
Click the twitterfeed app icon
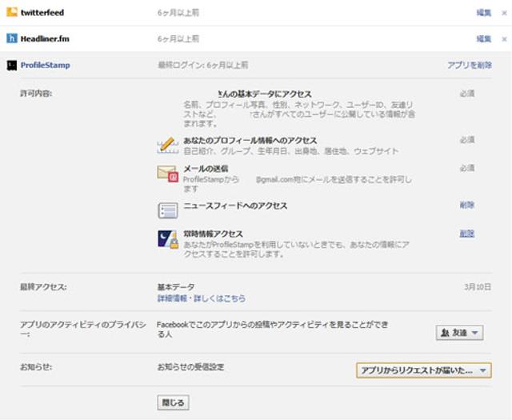point(12,12)
